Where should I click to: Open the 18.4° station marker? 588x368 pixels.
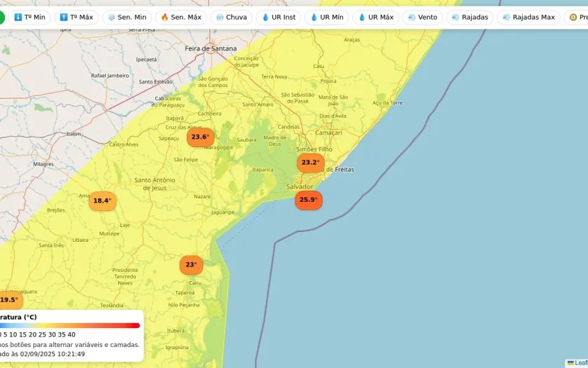[x=102, y=201]
